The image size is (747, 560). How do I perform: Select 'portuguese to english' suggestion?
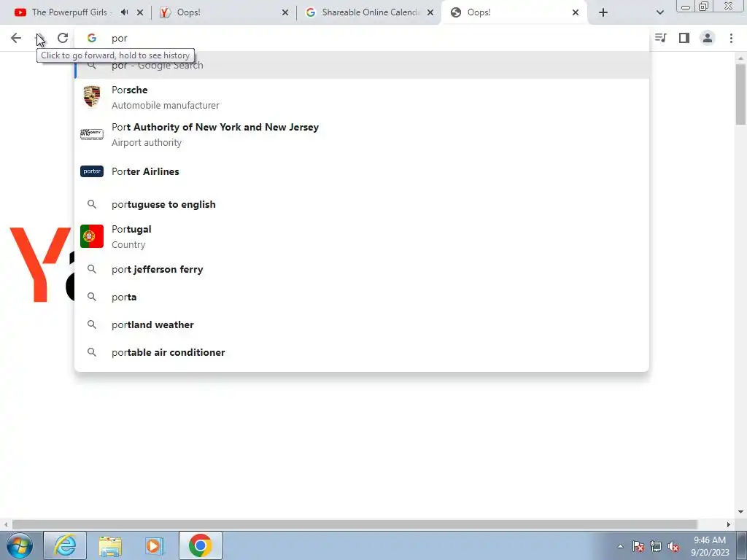(362, 204)
